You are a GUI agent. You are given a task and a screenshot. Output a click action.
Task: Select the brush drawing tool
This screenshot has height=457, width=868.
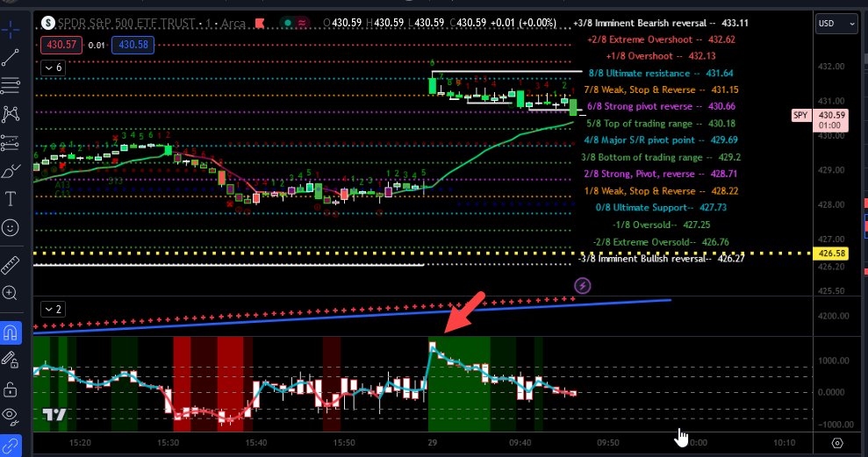[x=10, y=172]
